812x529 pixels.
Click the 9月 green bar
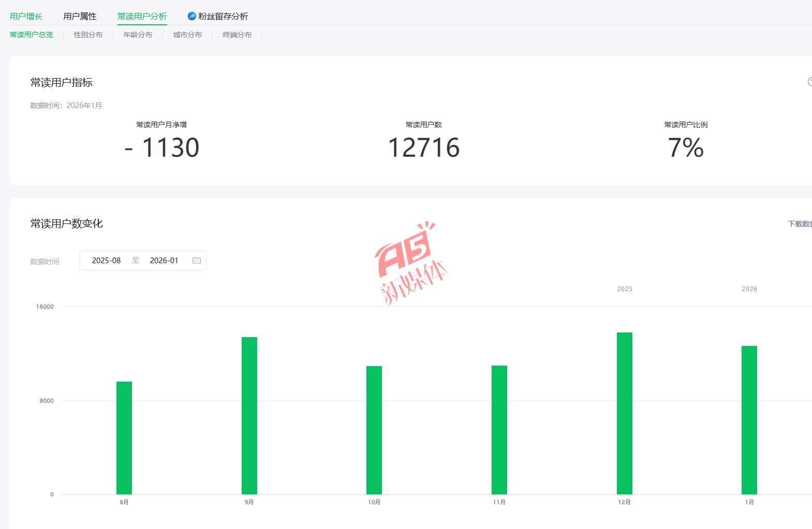click(249, 415)
